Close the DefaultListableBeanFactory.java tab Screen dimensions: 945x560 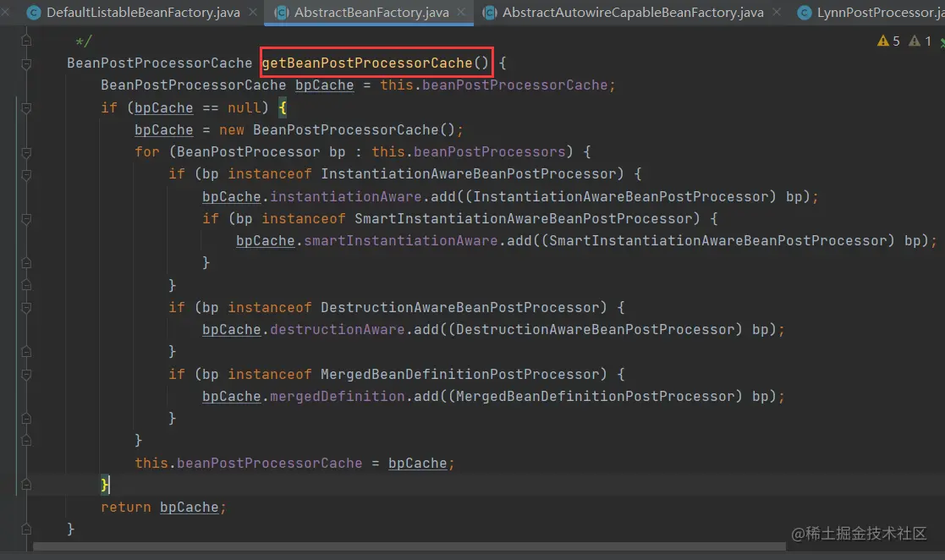(253, 12)
